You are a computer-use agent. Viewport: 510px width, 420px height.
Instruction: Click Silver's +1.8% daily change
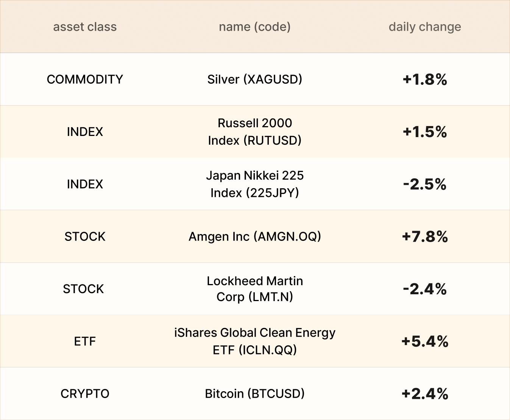pos(425,79)
